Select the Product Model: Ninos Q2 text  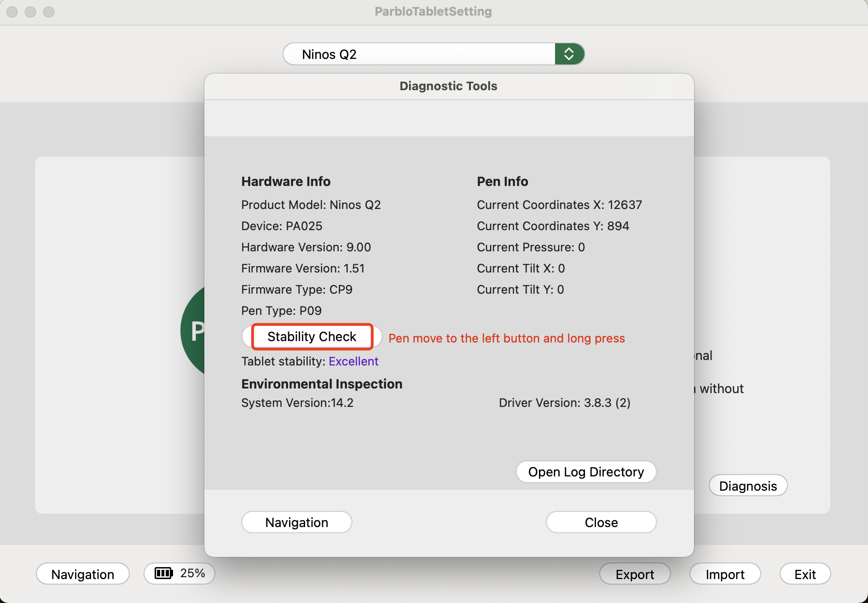coord(311,205)
